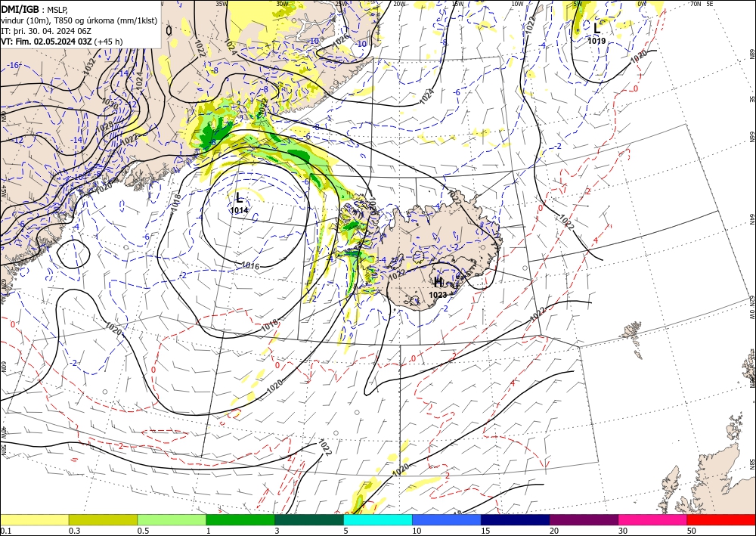Select the purple 20–30 legend swatch
Viewport: 756px width, 536px height.
(584, 519)
